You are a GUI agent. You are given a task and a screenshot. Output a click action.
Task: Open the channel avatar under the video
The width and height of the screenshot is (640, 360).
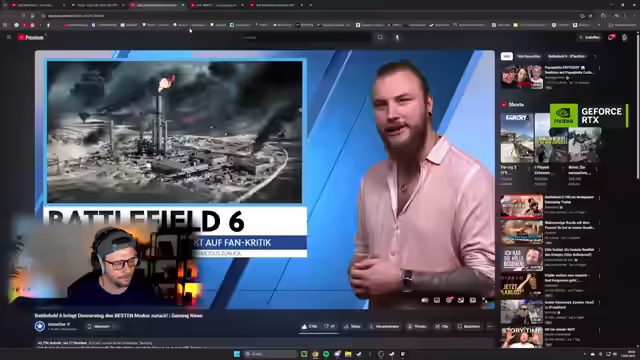(40, 326)
